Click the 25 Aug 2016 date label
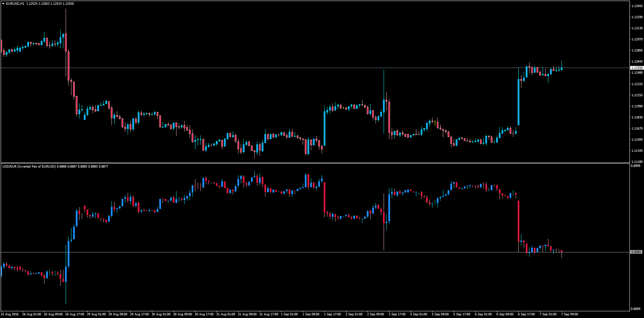 10,314
